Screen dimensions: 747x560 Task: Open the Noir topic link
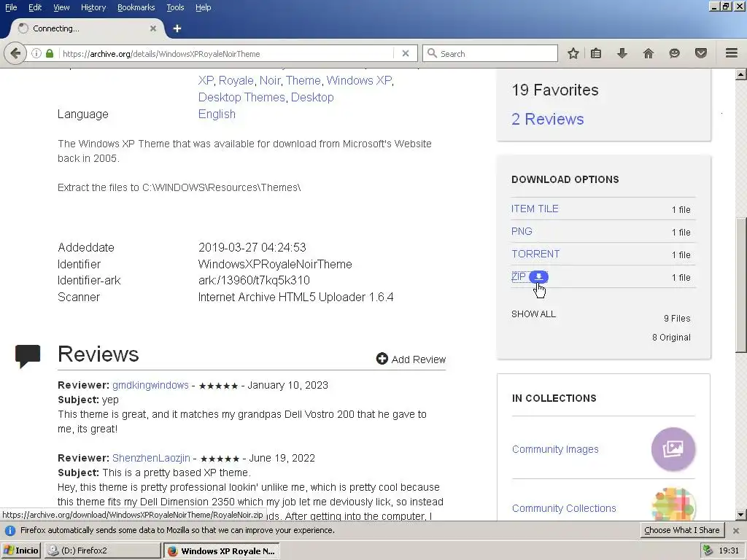pos(270,80)
